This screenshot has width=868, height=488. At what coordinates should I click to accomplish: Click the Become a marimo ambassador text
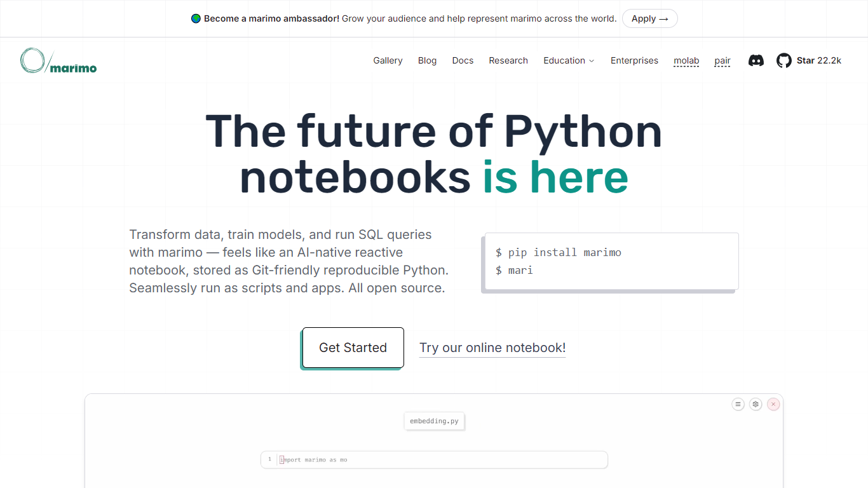[x=271, y=18]
